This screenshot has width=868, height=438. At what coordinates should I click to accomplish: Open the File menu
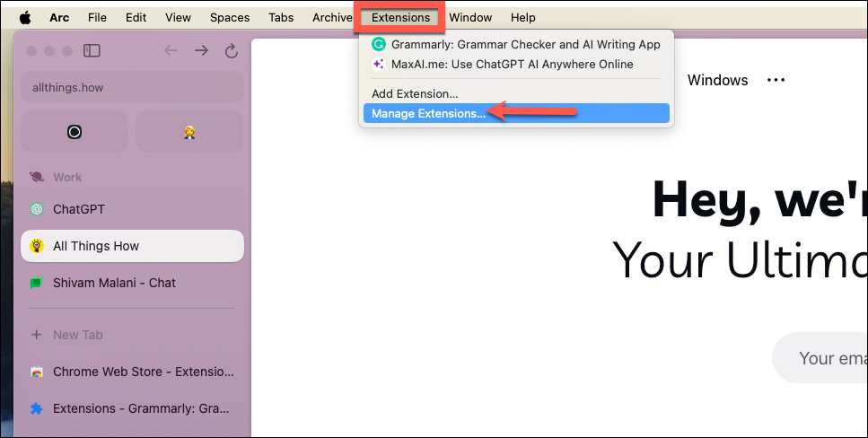click(x=97, y=18)
